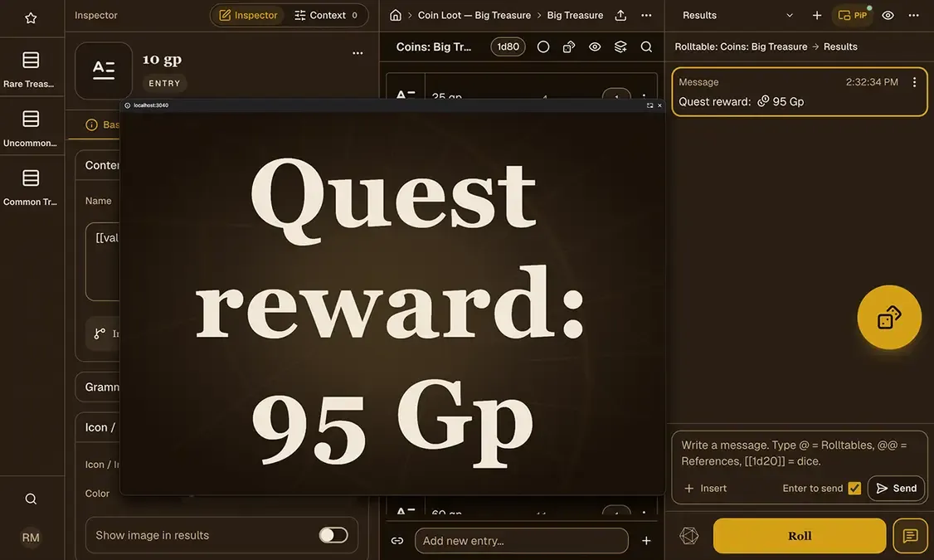Open Coin Loot — Big Treasure breadcrumb

[x=474, y=16]
